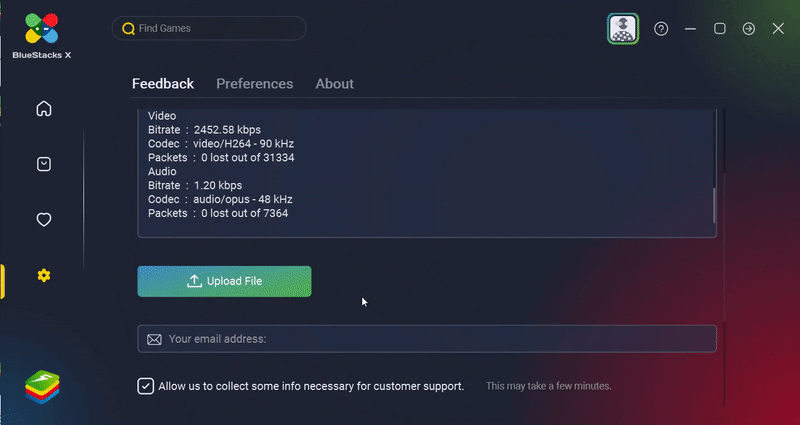Image resolution: width=800 pixels, height=425 pixels.
Task: Click the magnifier icon in search
Action: [128, 29]
